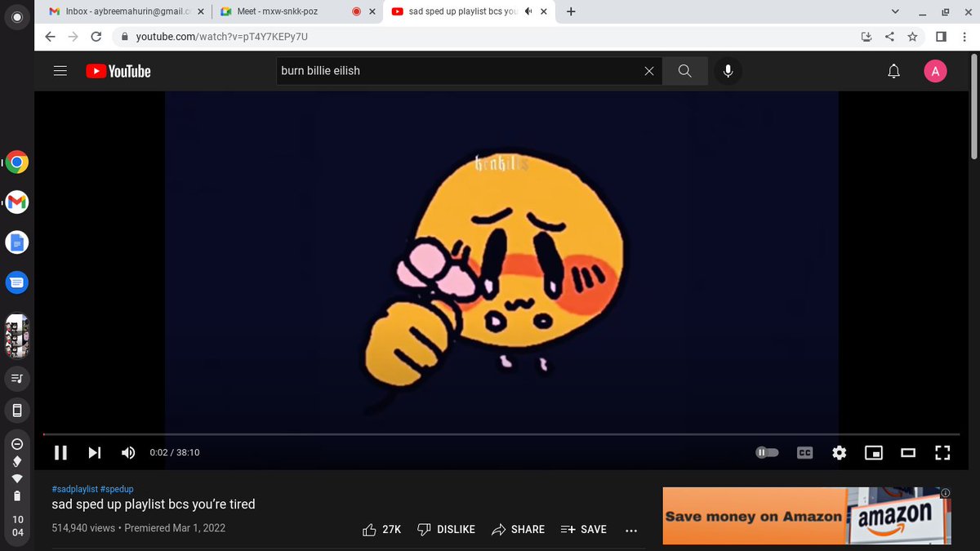This screenshot has height=551, width=980.
Task: Open video player settings gear
Action: [840, 452]
